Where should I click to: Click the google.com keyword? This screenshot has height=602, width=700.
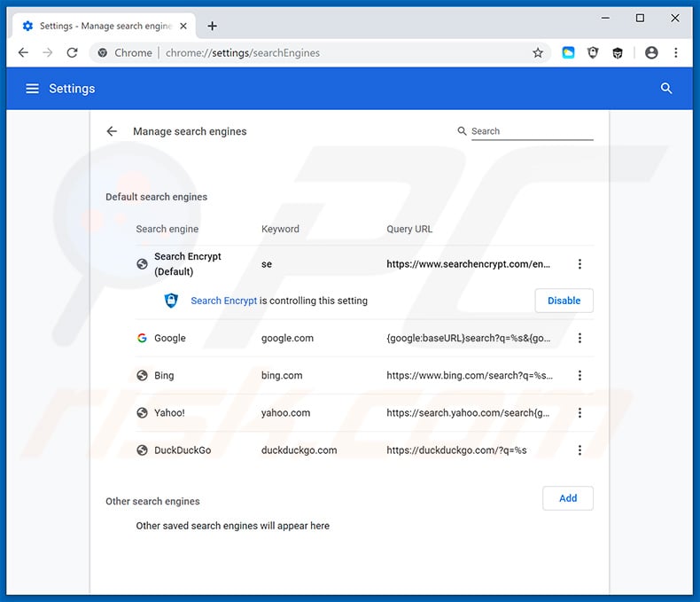[287, 338]
